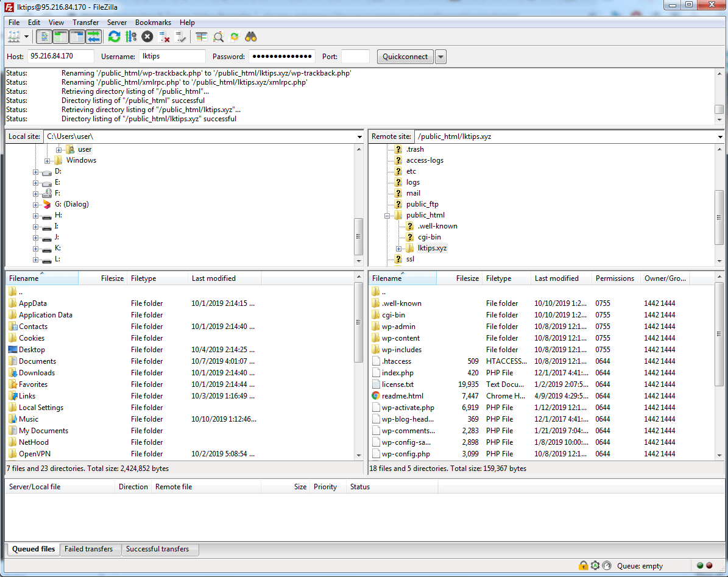Cancel the current operation
728x577 pixels.
coord(147,37)
